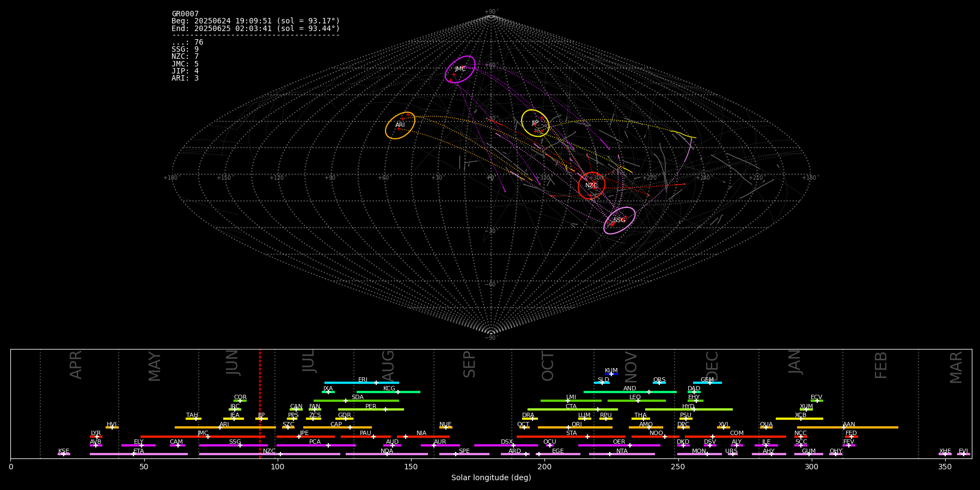Click the -90 label below the sky map

click(491, 338)
